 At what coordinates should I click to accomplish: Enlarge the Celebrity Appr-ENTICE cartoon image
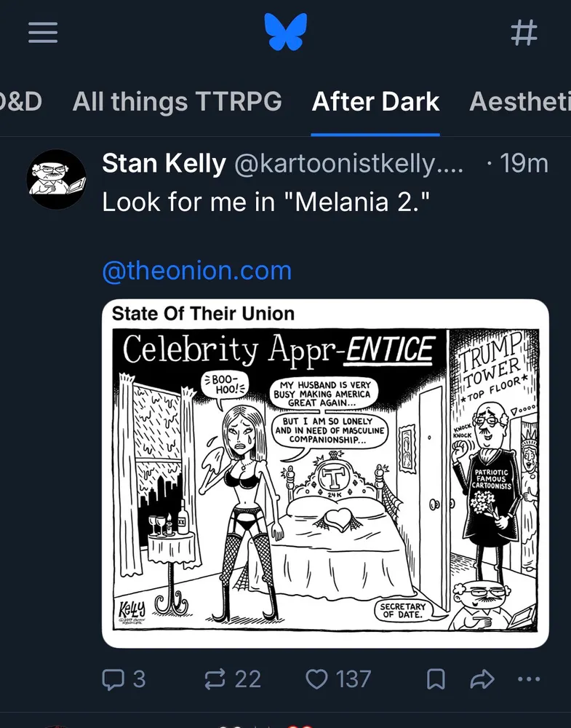[x=325, y=473]
